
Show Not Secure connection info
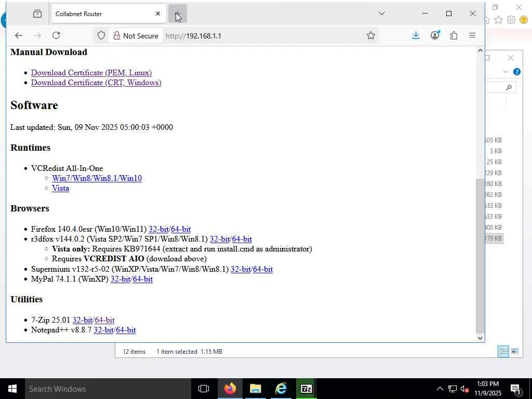coord(136,36)
